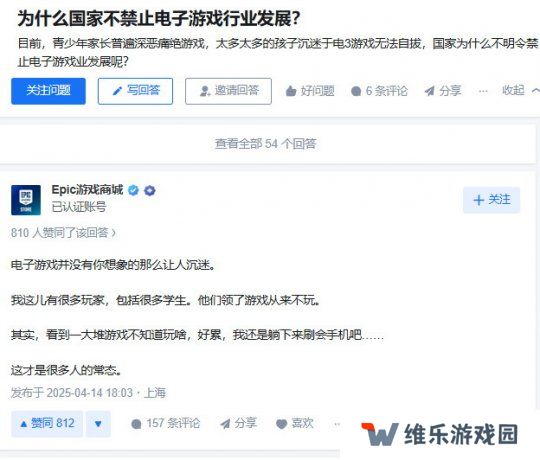Screen dimensions: 540x460
Task: Click the thumbs-up 好问题 icon
Action: click(x=291, y=91)
